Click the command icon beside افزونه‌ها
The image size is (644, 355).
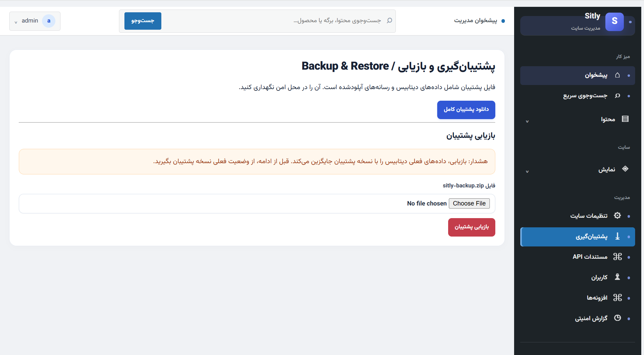tap(617, 298)
